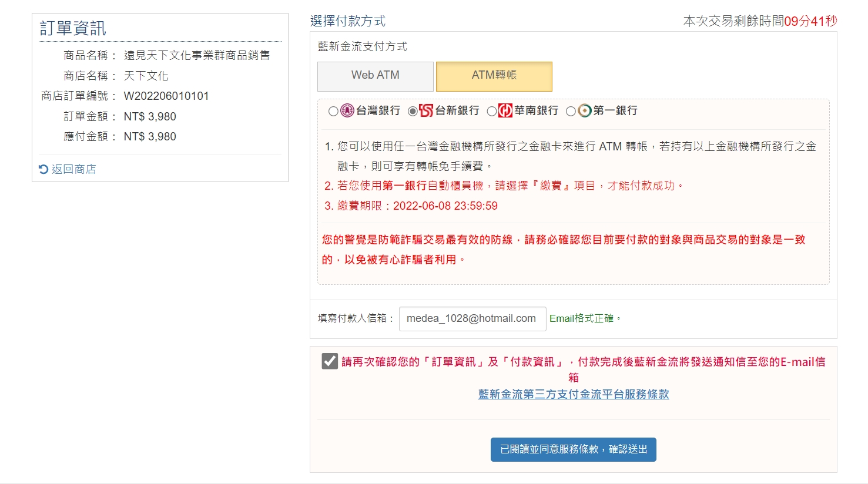
Task: Click the 藍新金流支付方式 label
Action: click(x=363, y=46)
